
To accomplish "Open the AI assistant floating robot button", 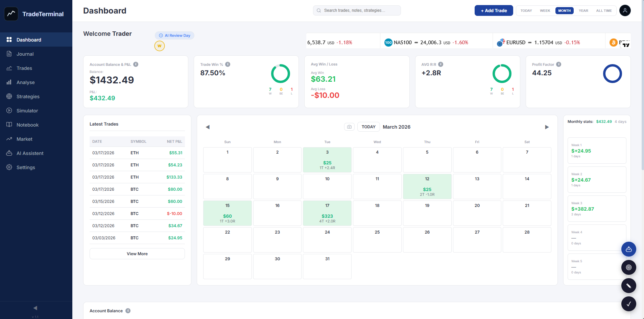I will (628, 249).
